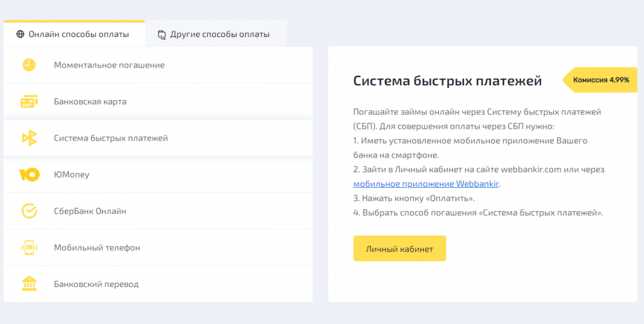Open the мобильное приложение Webbankir link

[x=426, y=184]
